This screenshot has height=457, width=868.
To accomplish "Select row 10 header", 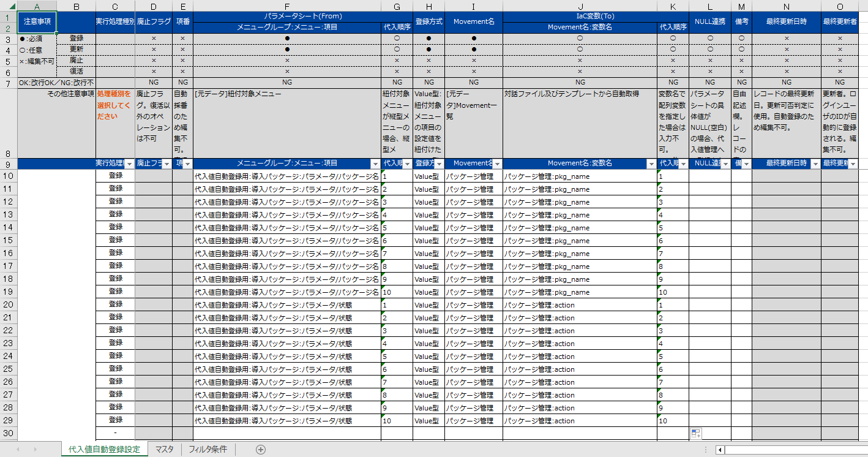I will (9, 176).
